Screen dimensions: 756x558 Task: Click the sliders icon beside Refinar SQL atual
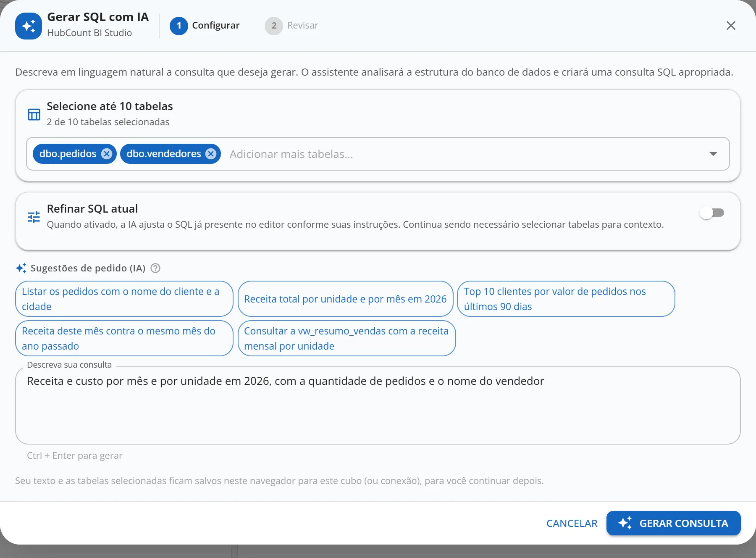coord(34,217)
